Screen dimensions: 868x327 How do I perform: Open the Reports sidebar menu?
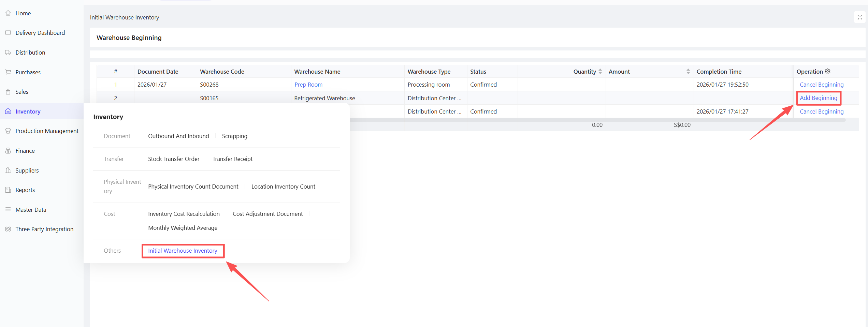[25, 190]
